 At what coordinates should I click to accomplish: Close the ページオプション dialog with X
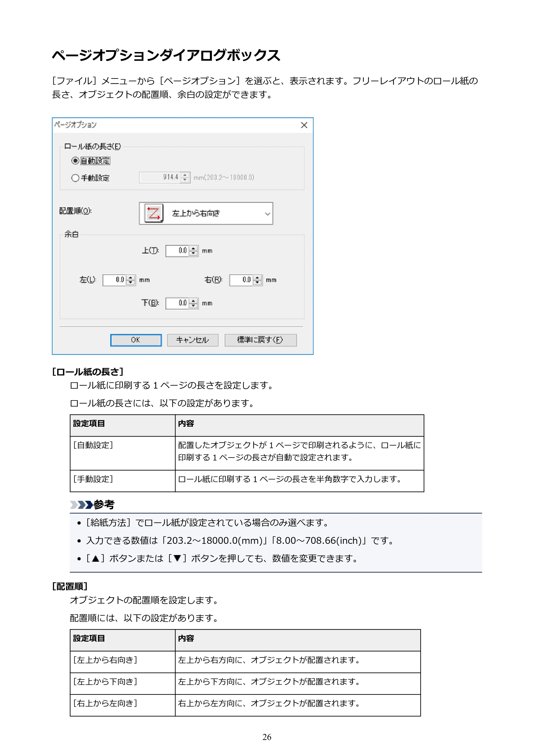(x=304, y=125)
